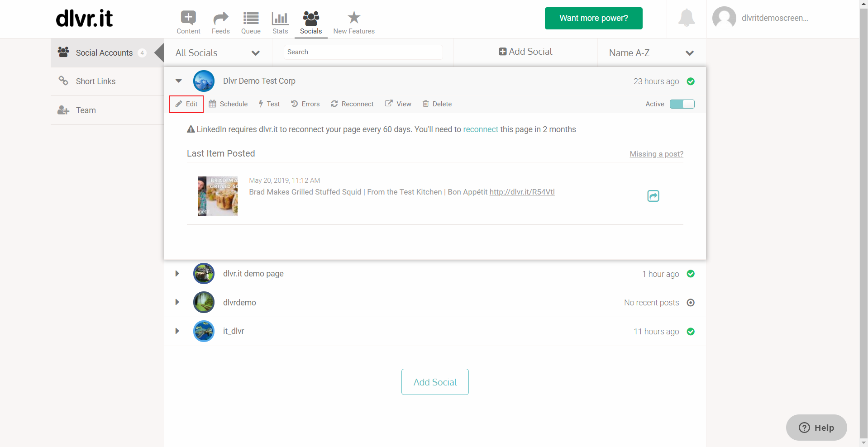This screenshot has height=447, width=868.
Task: Expand the it_dlvr row
Action: coord(177,331)
